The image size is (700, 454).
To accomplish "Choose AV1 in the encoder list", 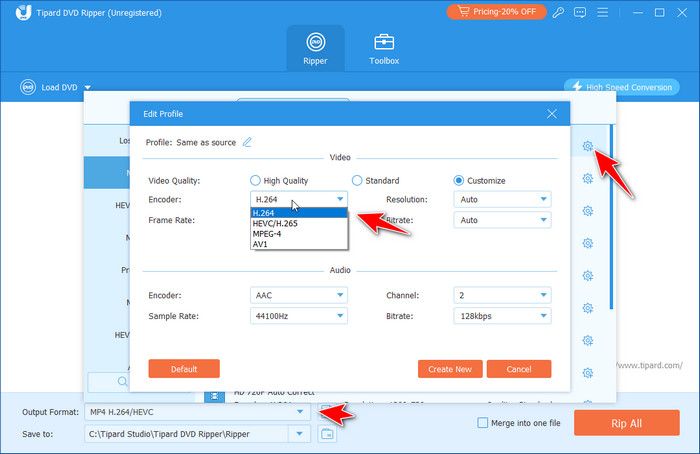I will (x=299, y=244).
